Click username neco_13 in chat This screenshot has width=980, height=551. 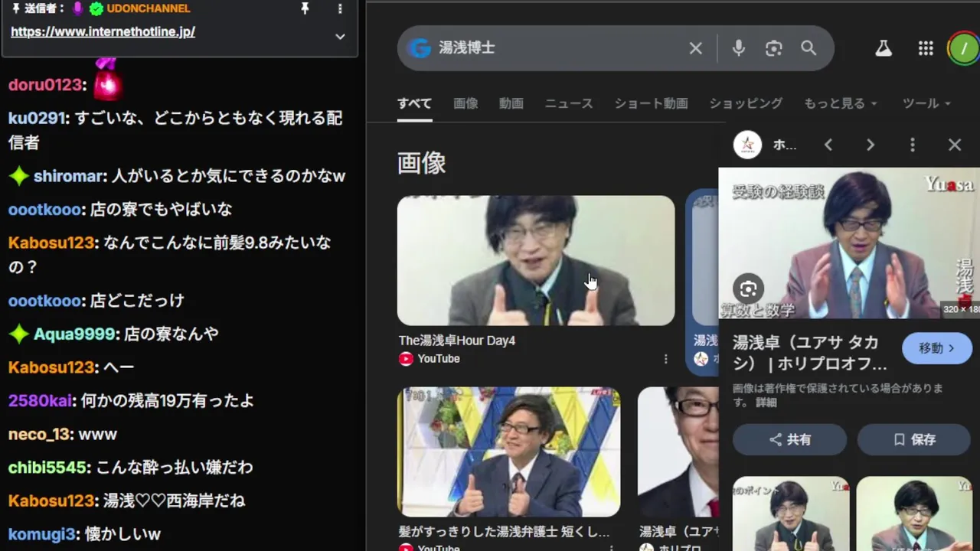tap(39, 435)
